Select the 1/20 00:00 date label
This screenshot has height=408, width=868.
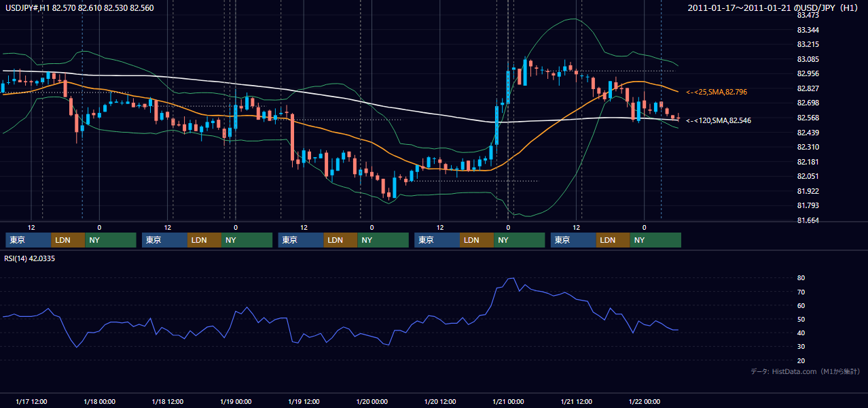coord(372,402)
